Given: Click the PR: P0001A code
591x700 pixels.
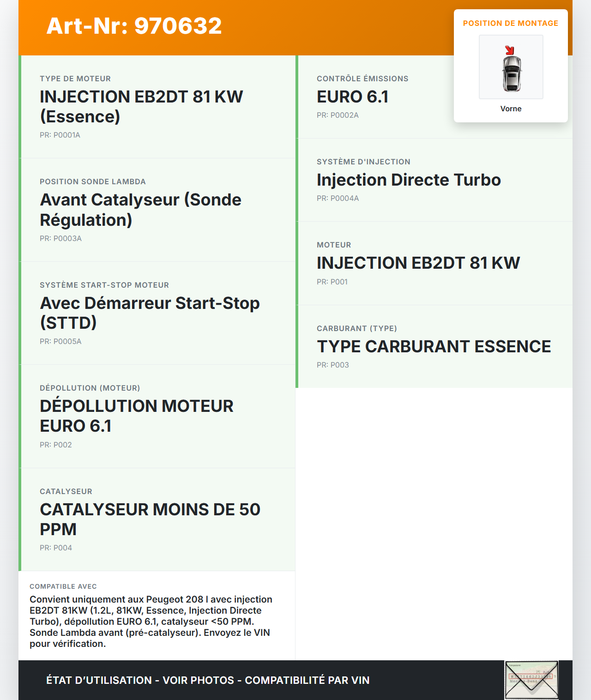Looking at the screenshot, I should [x=60, y=135].
